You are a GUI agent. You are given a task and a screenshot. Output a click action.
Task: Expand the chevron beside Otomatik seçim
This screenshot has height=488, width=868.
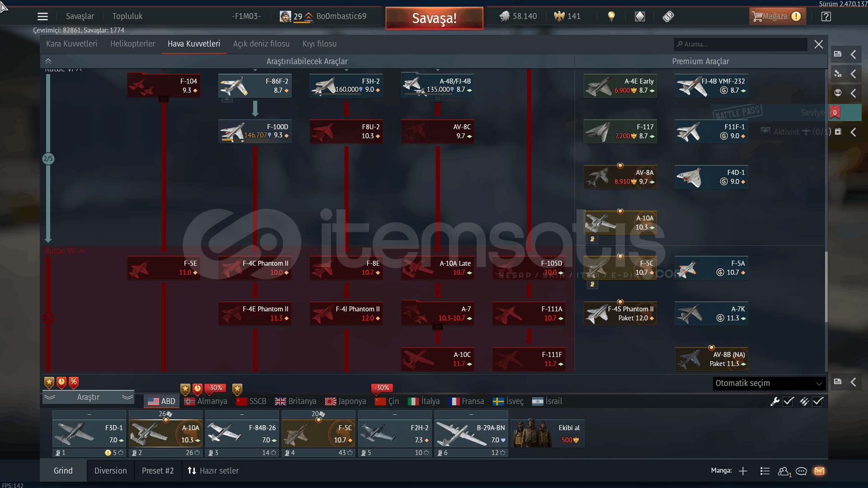[854, 382]
